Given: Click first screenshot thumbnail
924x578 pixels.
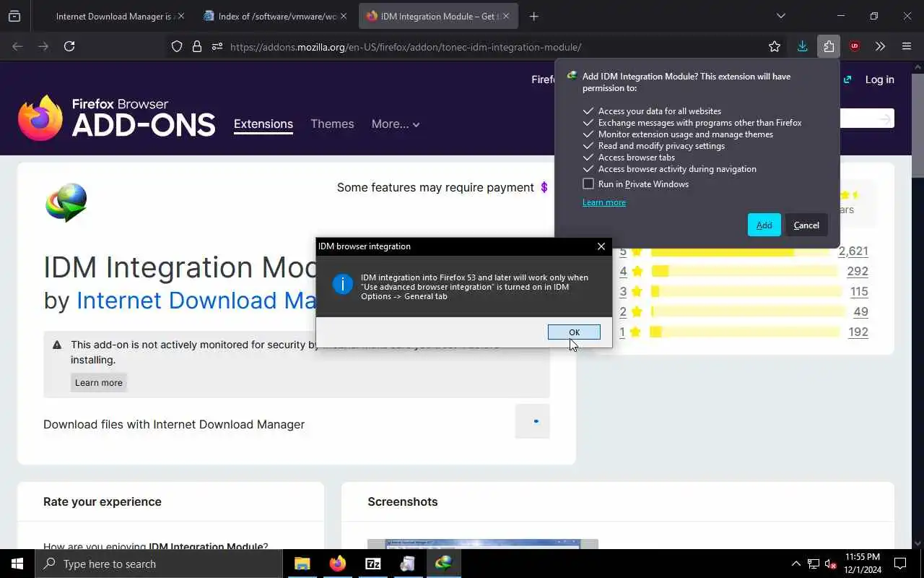Looking at the screenshot, I should [x=482, y=544].
